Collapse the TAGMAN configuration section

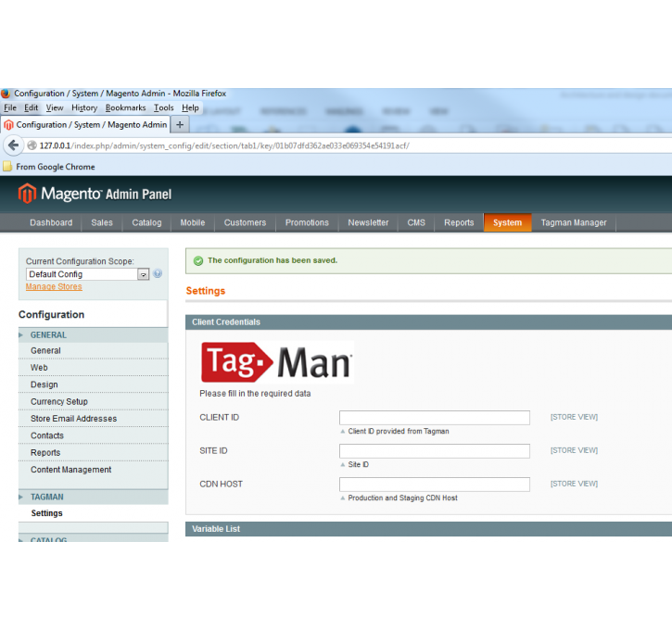[x=93, y=497]
